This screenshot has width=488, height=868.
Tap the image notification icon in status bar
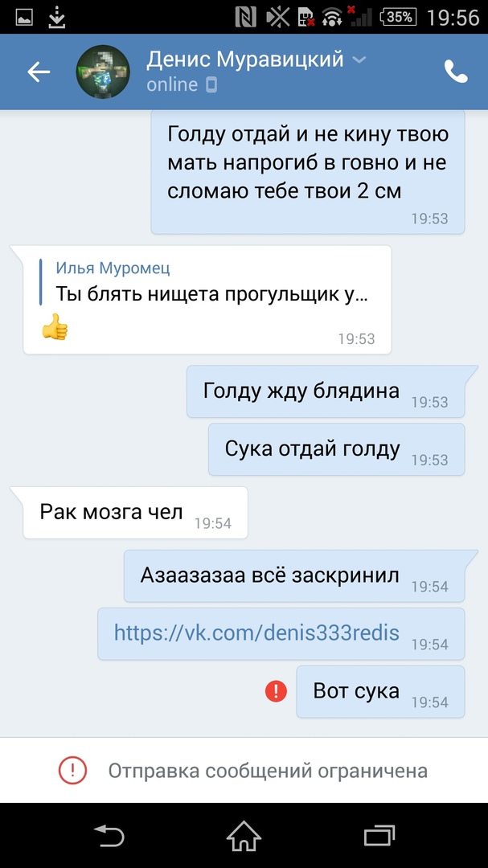tap(24, 18)
